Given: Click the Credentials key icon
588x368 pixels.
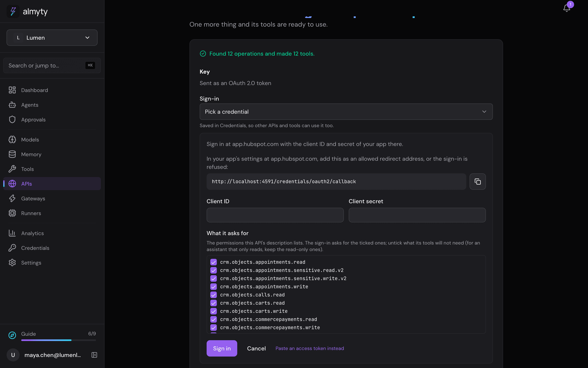Looking at the screenshot, I should tap(12, 248).
